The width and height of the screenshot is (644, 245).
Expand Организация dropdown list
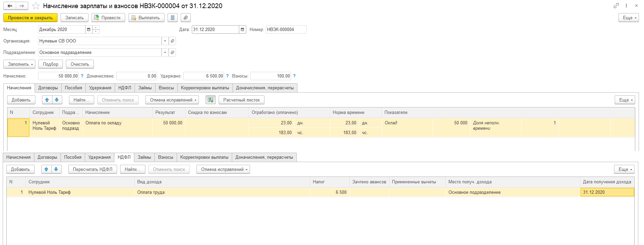165,41
